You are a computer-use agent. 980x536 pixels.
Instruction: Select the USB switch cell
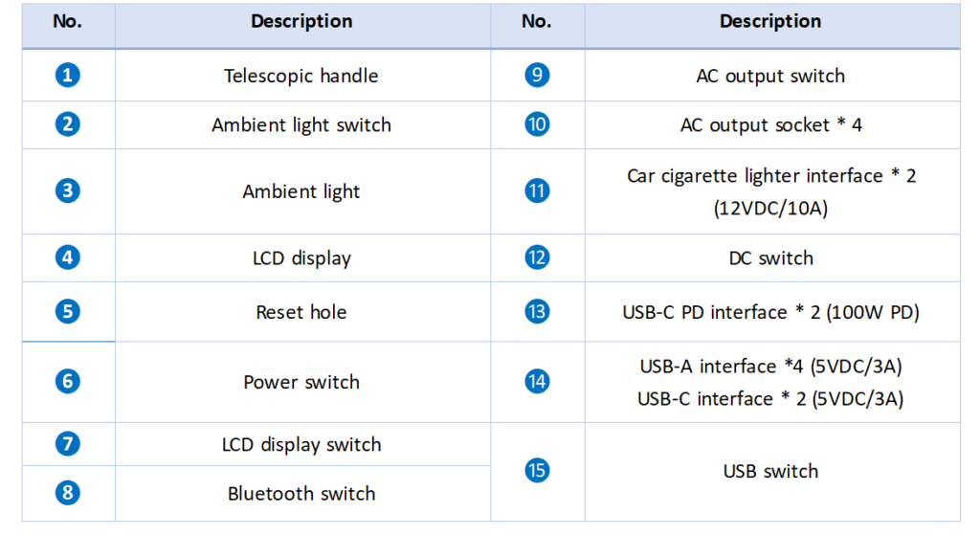(772, 472)
